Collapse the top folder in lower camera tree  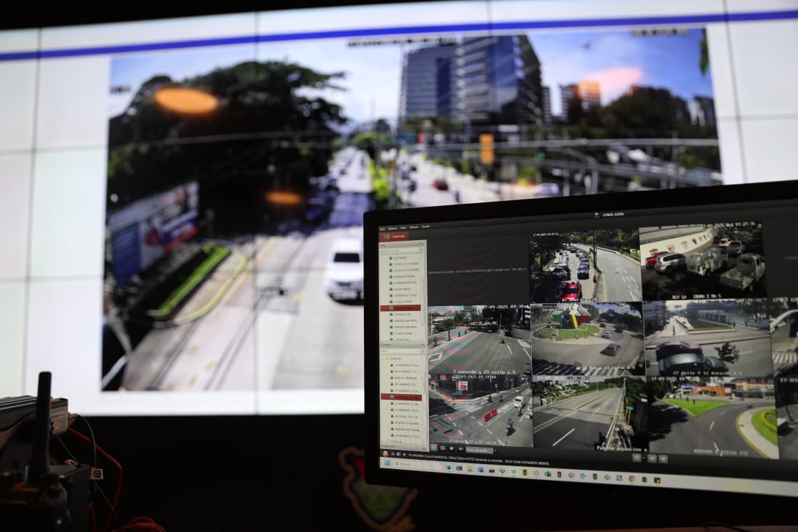point(387,358)
